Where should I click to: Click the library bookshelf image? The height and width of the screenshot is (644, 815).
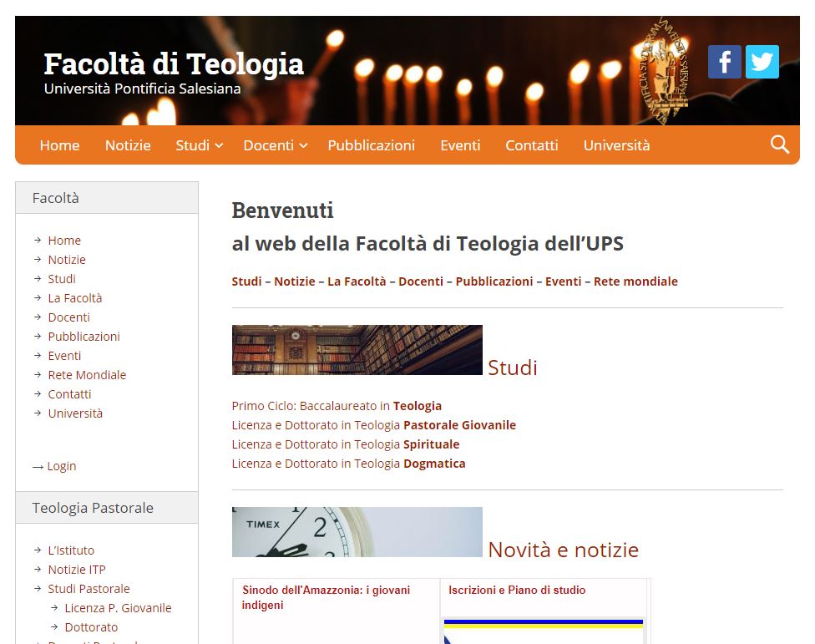(357, 350)
